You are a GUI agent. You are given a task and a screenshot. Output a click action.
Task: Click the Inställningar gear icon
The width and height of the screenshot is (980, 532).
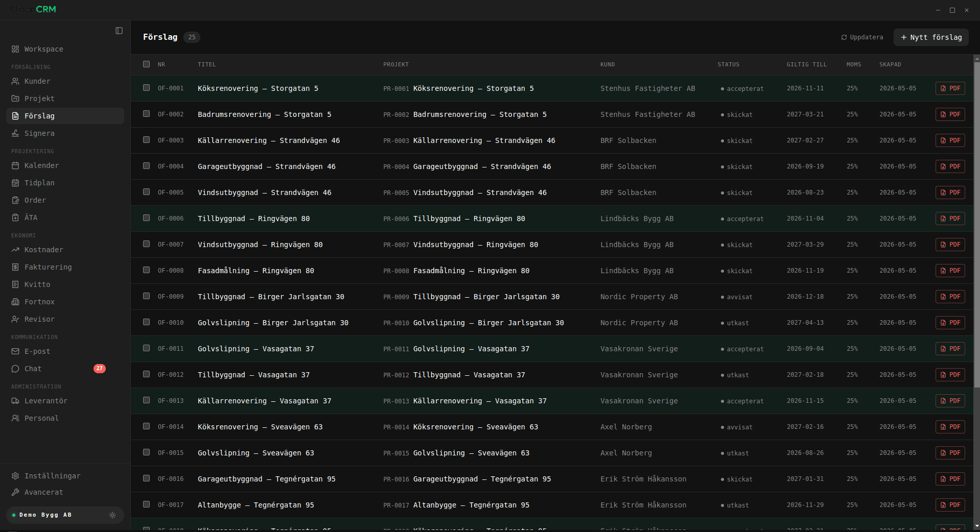(15, 476)
